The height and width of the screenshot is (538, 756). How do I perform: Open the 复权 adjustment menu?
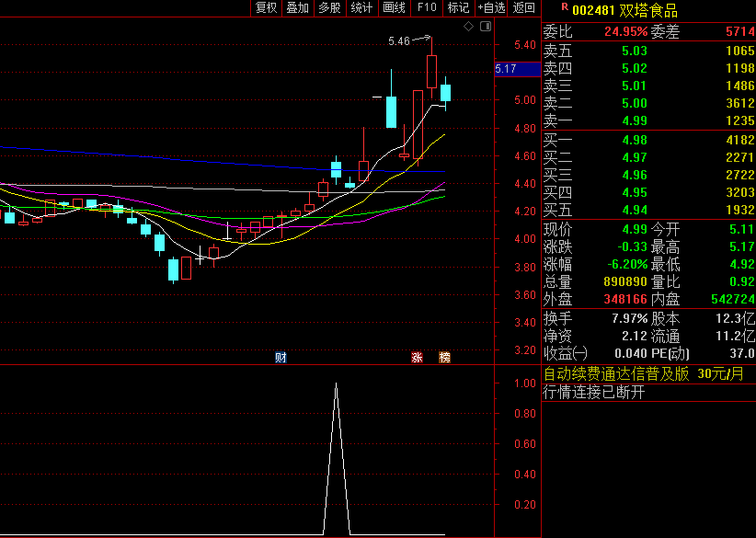tap(266, 8)
